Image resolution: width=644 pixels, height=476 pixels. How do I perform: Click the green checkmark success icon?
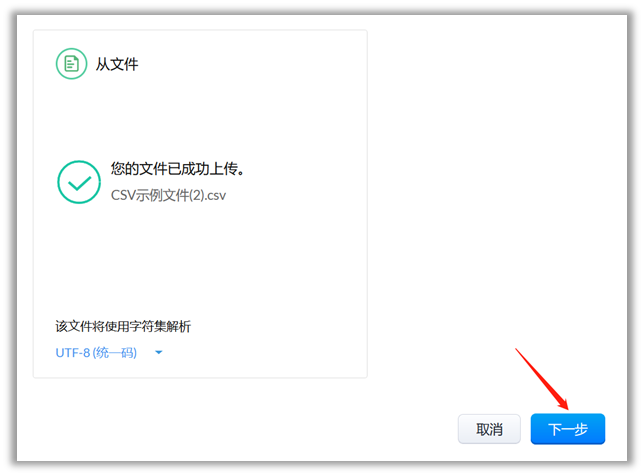point(79,182)
